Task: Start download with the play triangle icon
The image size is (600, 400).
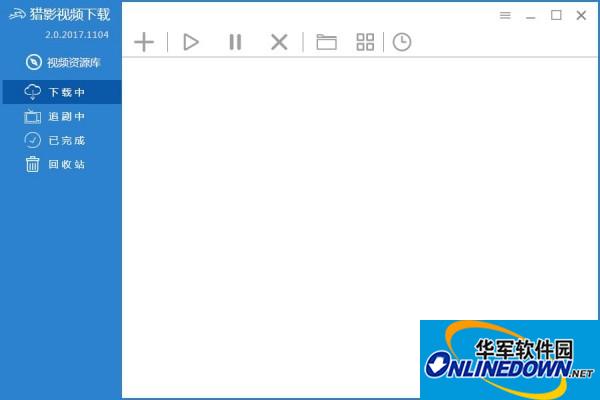Action: (x=191, y=42)
